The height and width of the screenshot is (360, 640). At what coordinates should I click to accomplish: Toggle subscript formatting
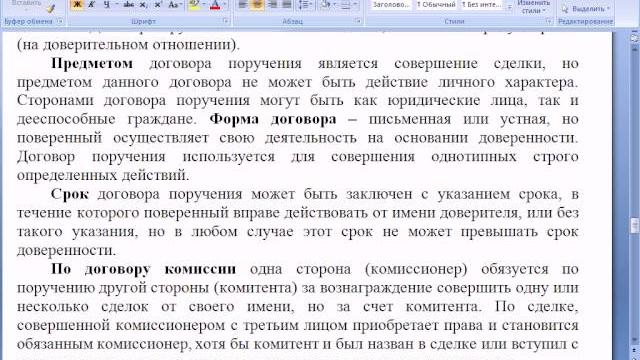pos(144,5)
